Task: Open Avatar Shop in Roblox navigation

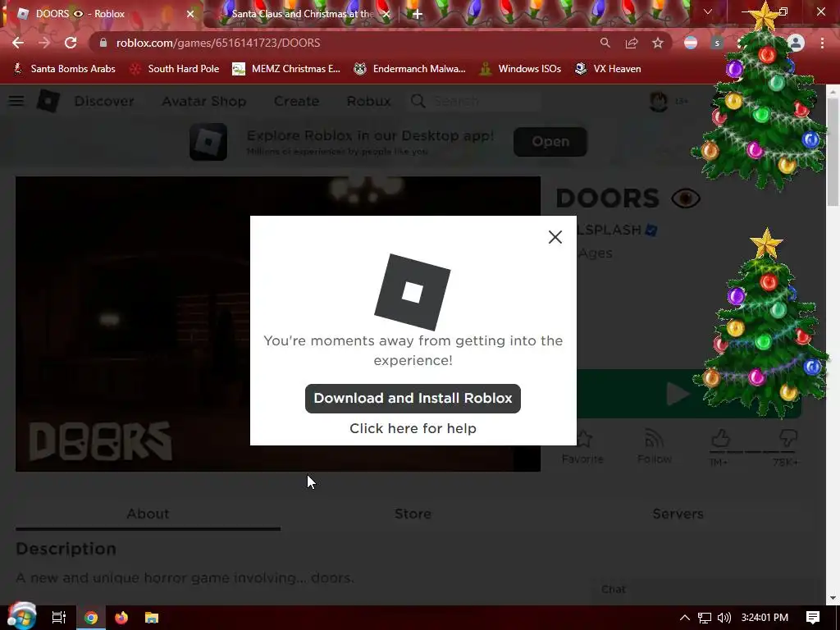Action: [x=204, y=101]
